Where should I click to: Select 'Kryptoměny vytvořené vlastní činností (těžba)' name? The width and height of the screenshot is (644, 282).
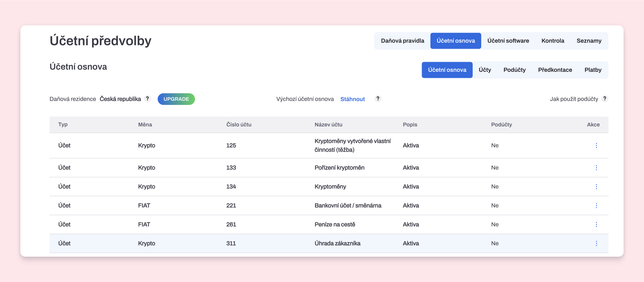coord(352,145)
